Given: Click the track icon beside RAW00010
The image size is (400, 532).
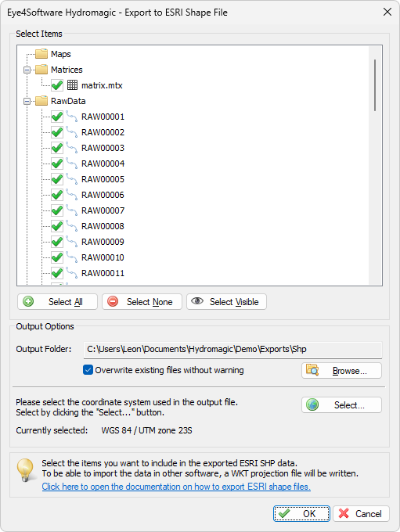Looking at the screenshot, I should (x=72, y=257).
